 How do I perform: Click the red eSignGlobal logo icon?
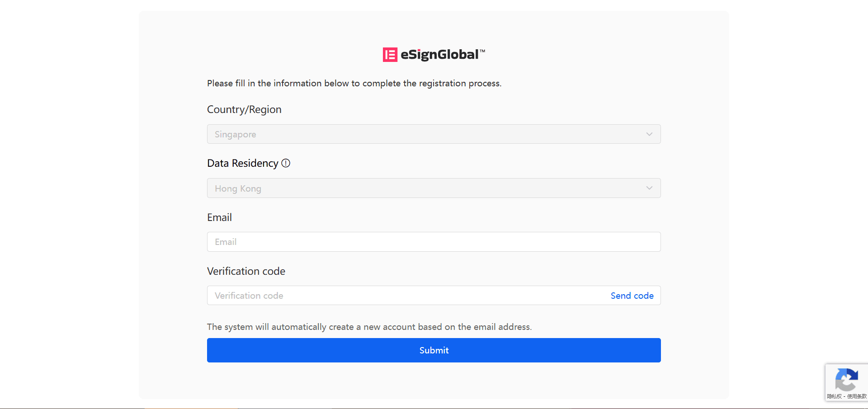pos(390,55)
